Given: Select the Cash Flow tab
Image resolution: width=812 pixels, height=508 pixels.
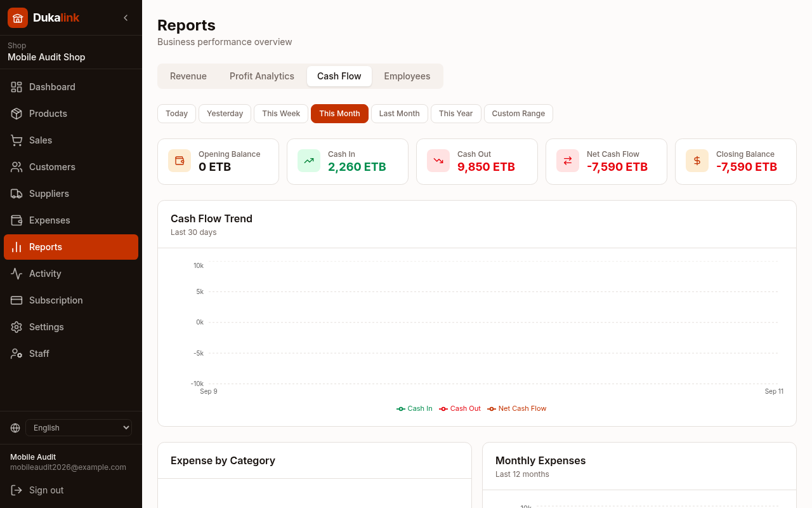Looking at the screenshot, I should [x=339, y=76].
